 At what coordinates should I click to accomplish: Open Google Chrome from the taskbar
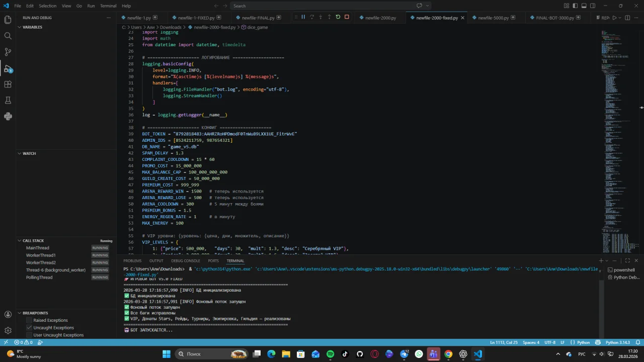(448, 354)
